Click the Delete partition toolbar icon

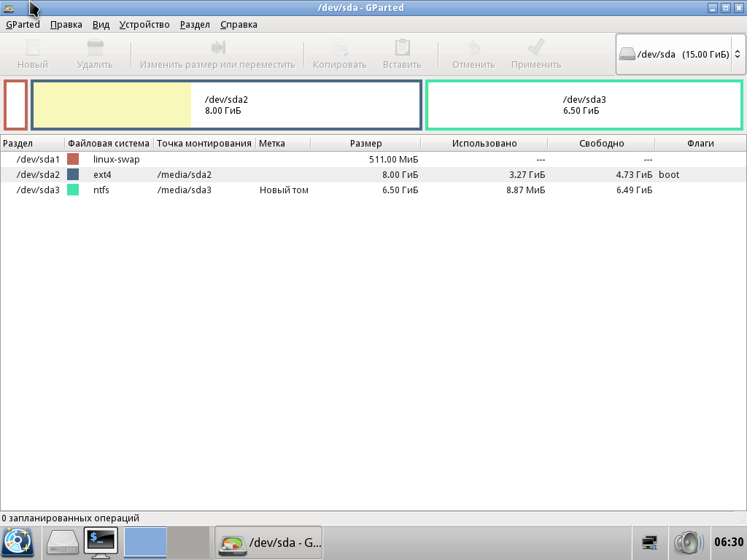point(95,48)
